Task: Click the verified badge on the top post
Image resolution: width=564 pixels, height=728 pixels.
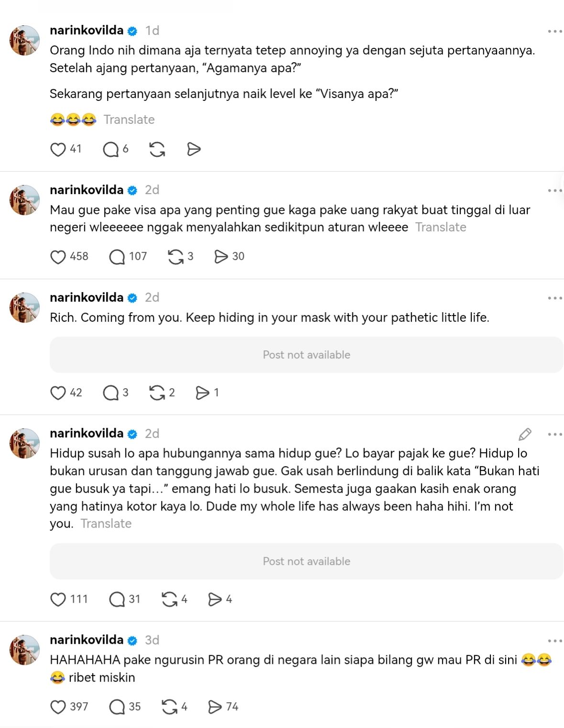Action: [133, 31]
